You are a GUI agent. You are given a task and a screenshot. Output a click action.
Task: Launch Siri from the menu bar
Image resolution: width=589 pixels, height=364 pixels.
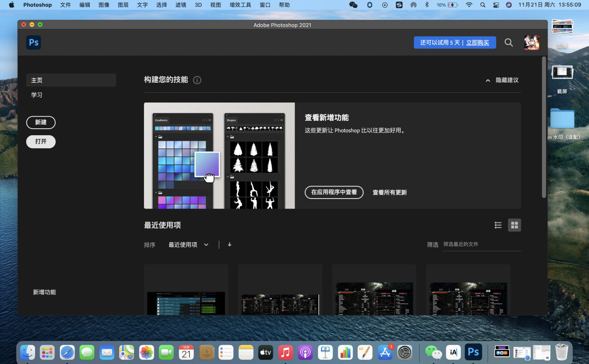[508, 5]
